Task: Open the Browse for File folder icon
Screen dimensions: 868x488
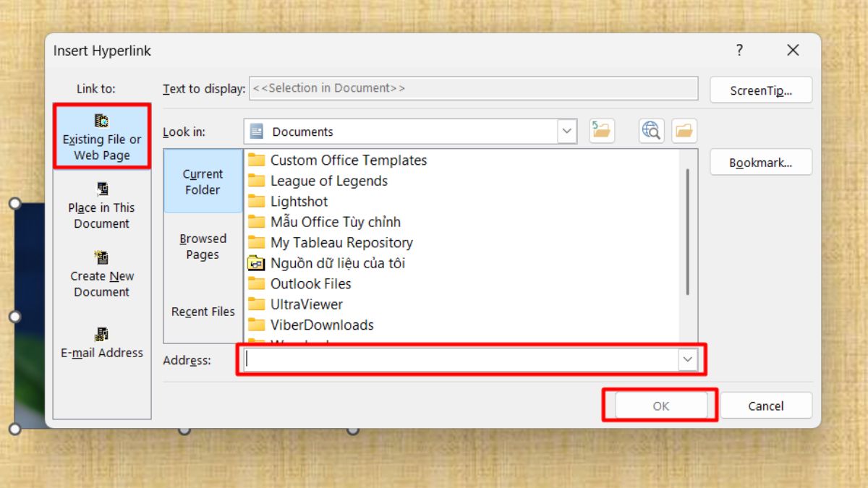Action: click(x=684, y=131)
